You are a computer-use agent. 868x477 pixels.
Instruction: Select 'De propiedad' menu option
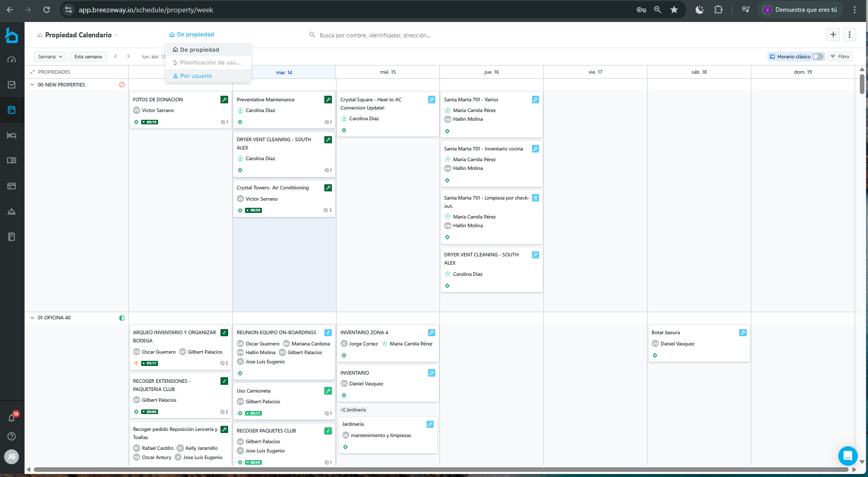pos(199,50)
